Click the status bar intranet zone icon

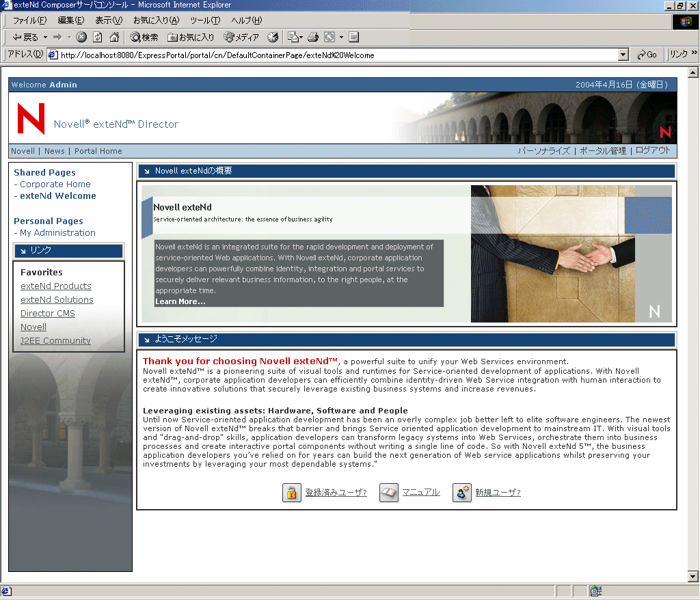coord(595,591)
